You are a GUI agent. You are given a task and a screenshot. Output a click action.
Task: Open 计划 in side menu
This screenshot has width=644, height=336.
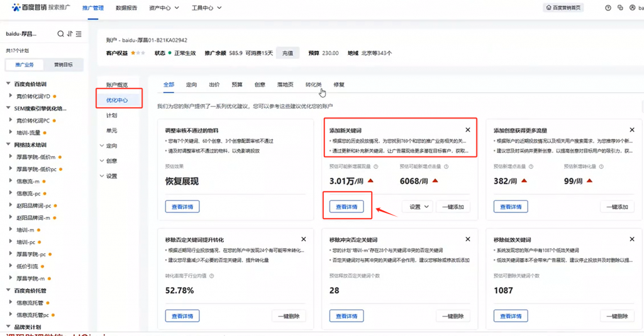click(112, 116)
